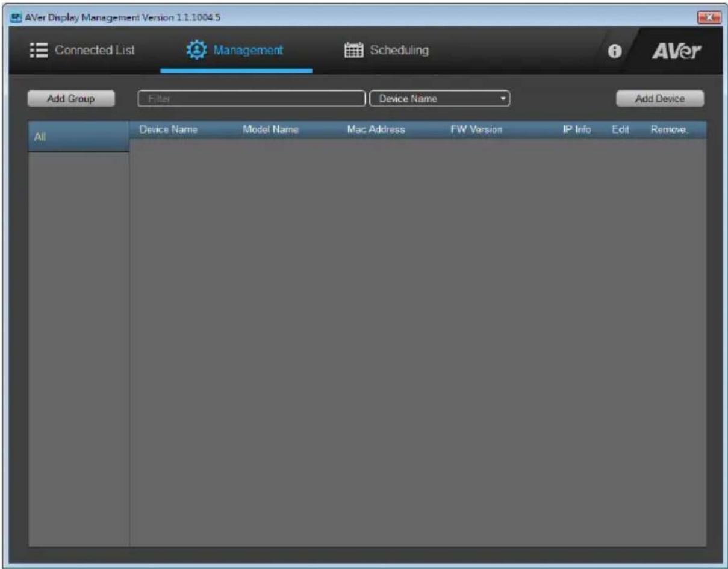Click the AVer logo
The height and width of the screenshot is (569, 728).
pos(677,52)
